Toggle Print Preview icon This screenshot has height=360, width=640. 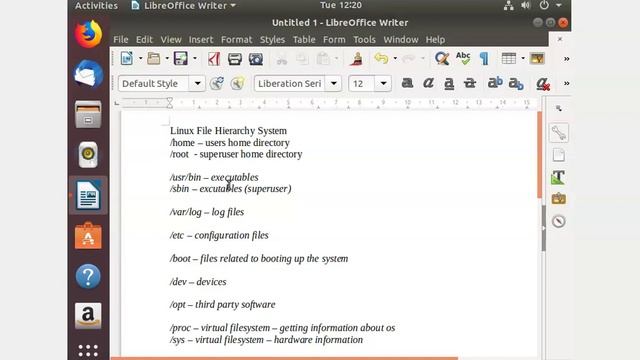tap(256, 59)
